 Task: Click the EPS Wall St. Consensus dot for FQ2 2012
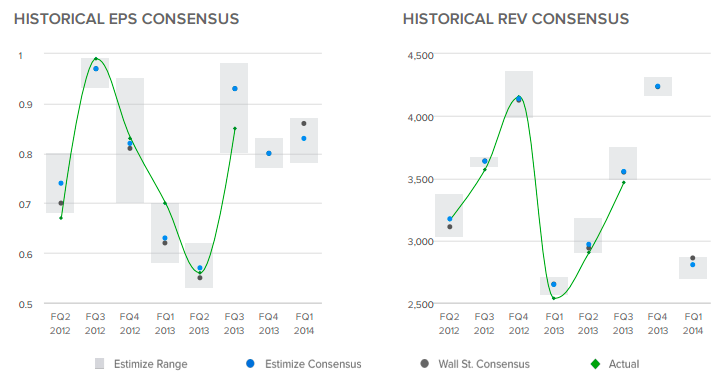tap(61, 203)
